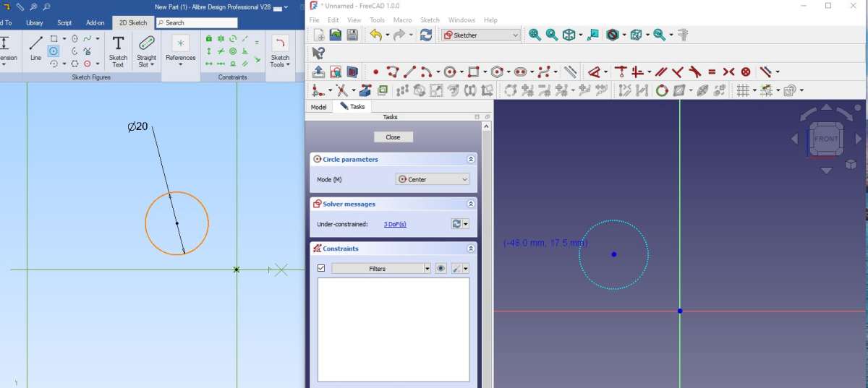Viewport: 868px width, 388px height.
Task: Open the FreeCAD Macro menu
Action: 402,20
